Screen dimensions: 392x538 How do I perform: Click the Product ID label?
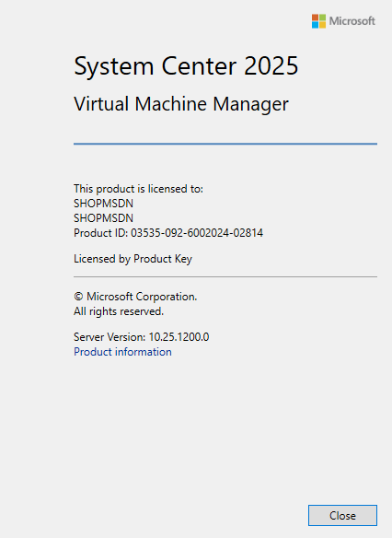point(100,233)
